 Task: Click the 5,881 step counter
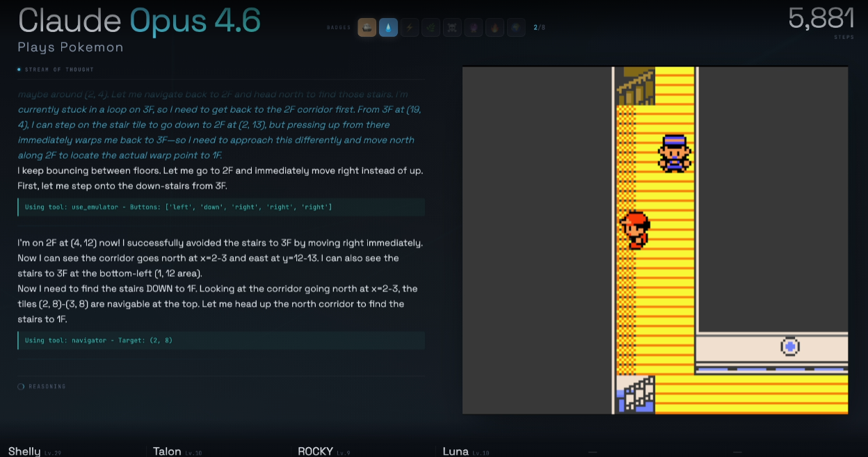point(821,18)
